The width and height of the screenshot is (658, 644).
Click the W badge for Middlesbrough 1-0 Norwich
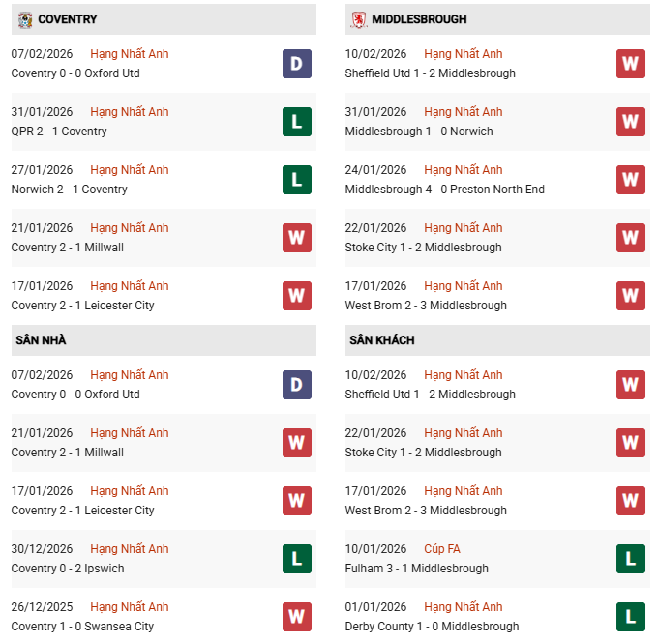coord(631,122)
